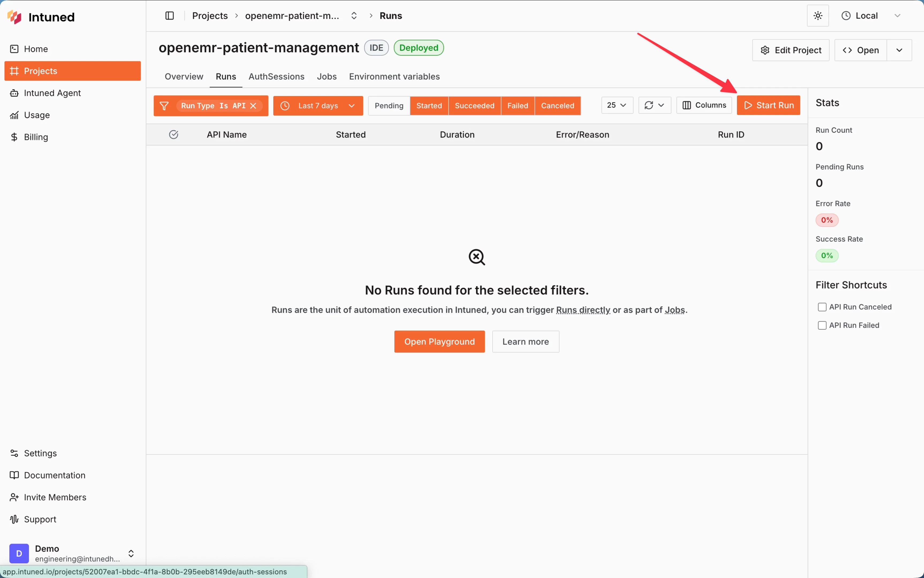This screenshot has height=578, width=924.
Task: Toggle the light/dark theme
Action: 818,16
